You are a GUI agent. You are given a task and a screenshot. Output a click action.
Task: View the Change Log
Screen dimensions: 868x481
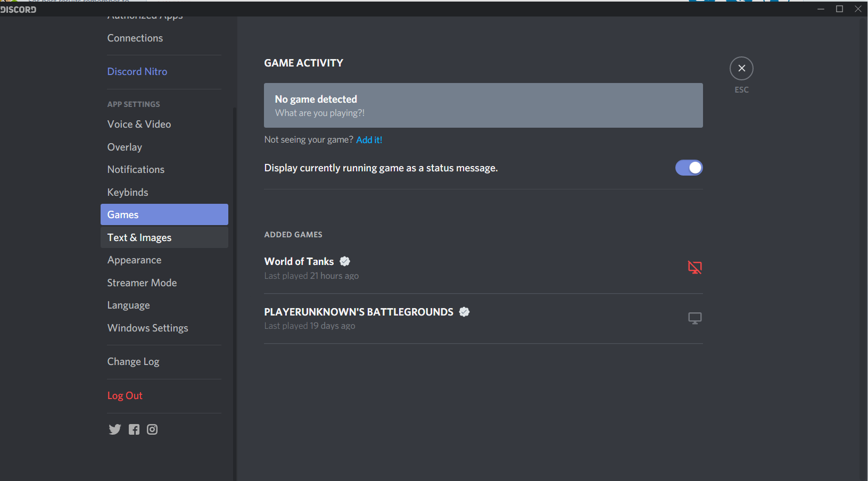(x=164, y=362)
